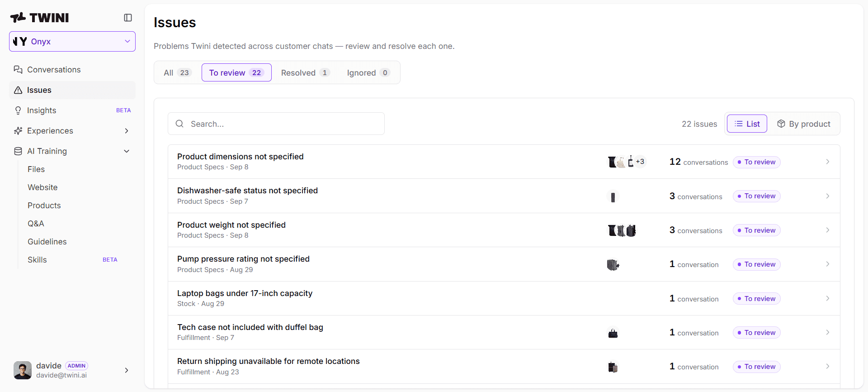Viewport: 868px width, 392px height.
Task: Open Product dimensions issue via row chevron
Action: tap(828, 162)
